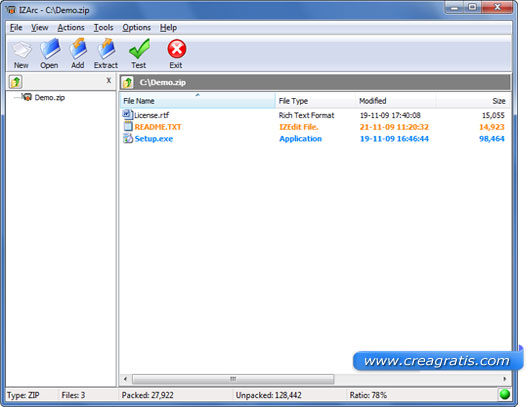
Task: Click the README.TXT notepad icon
Action: [128, 126]
